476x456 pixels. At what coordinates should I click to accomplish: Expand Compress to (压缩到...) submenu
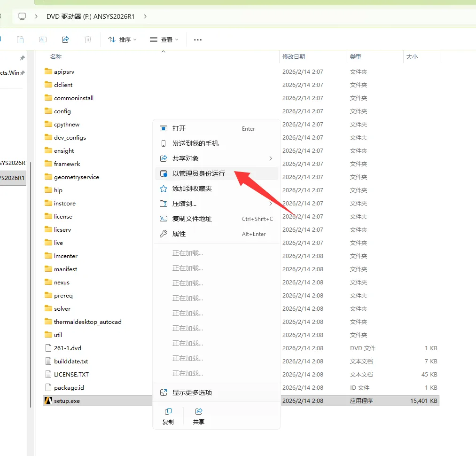tap(217, 204)
